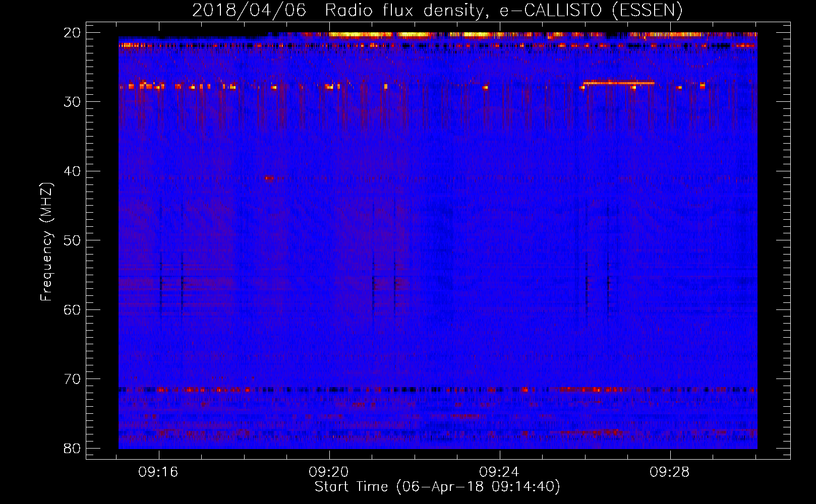Click the time tick label '09:24'
The height and width of the screenshot is (504, 816).
pos(499,472)
